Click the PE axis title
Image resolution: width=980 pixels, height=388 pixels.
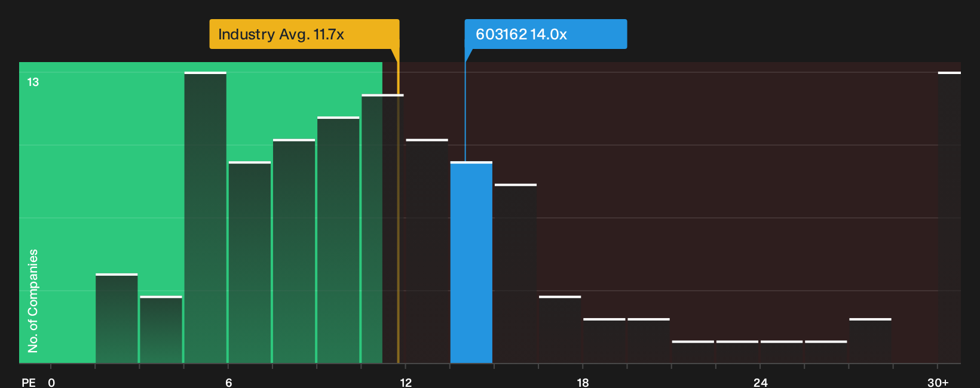click(28, 382)
